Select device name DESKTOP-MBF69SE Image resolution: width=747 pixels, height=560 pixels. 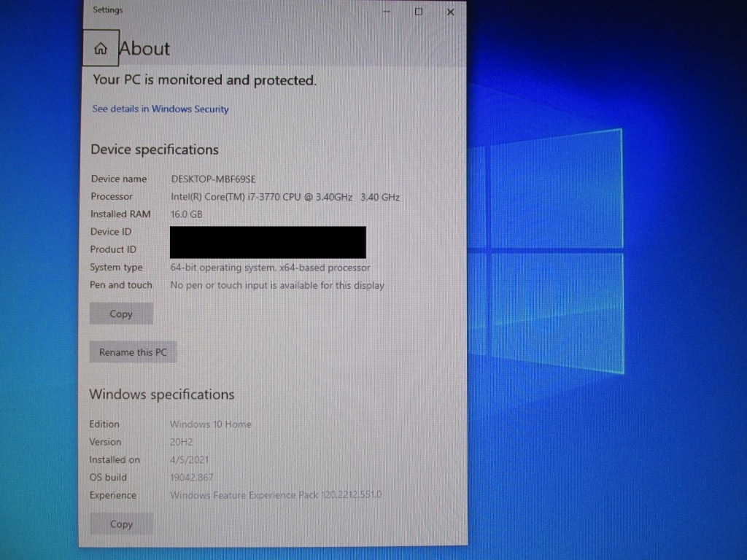point(214,179)
